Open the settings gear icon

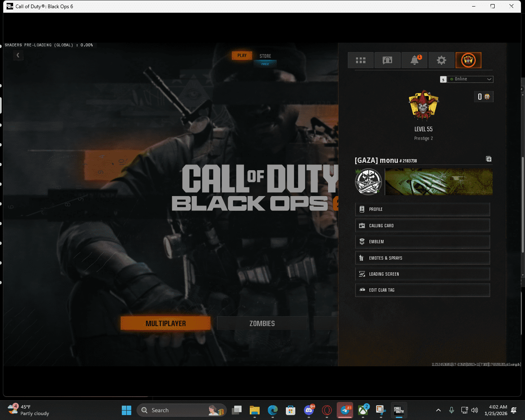441,60
